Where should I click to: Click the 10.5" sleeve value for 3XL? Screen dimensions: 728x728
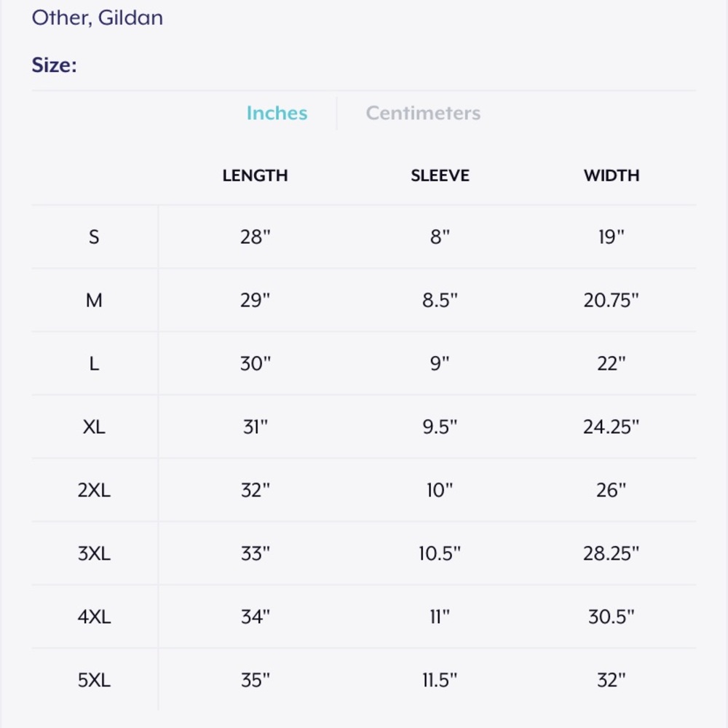tap(440, 553)
